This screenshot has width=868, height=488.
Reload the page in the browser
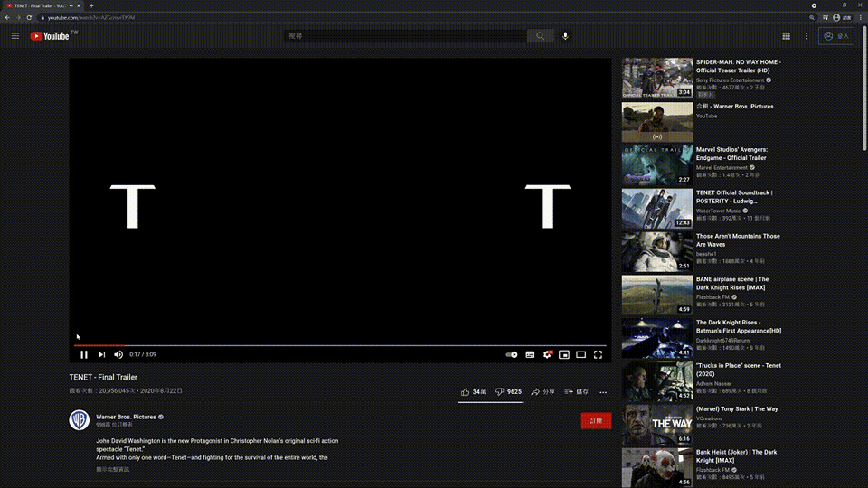coord(29,18)
